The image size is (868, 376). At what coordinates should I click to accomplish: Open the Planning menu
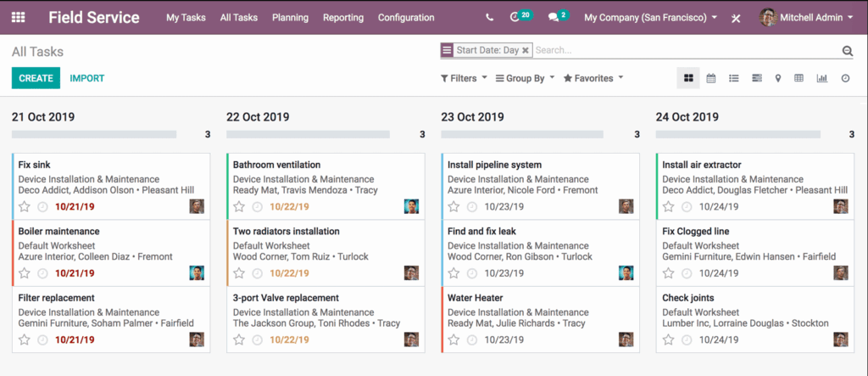290,17
